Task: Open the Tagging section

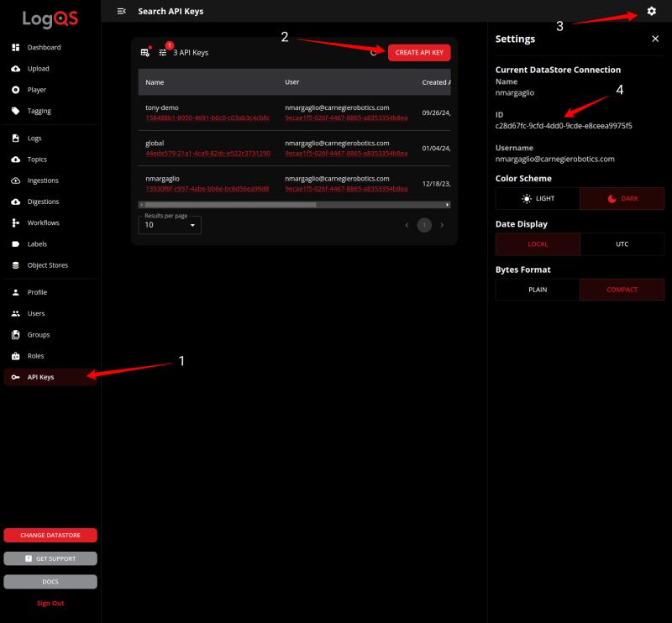Action: [x=38, y=111]
